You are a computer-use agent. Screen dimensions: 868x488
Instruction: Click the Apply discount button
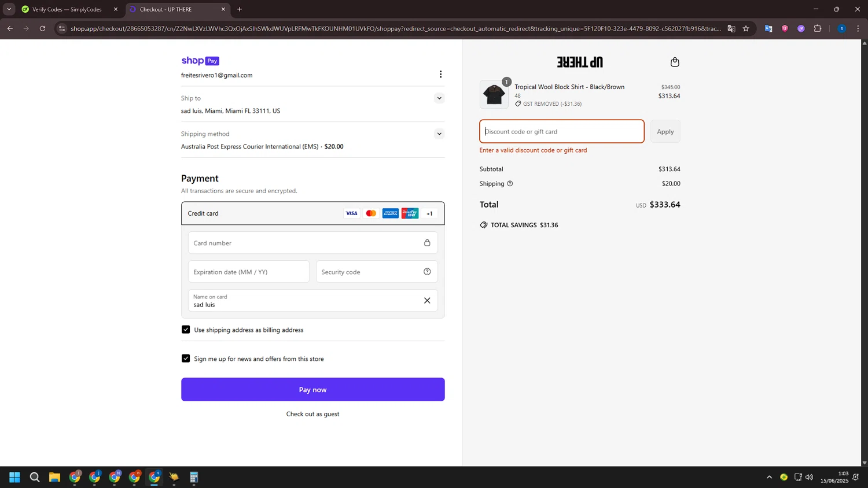click(665, 132)
